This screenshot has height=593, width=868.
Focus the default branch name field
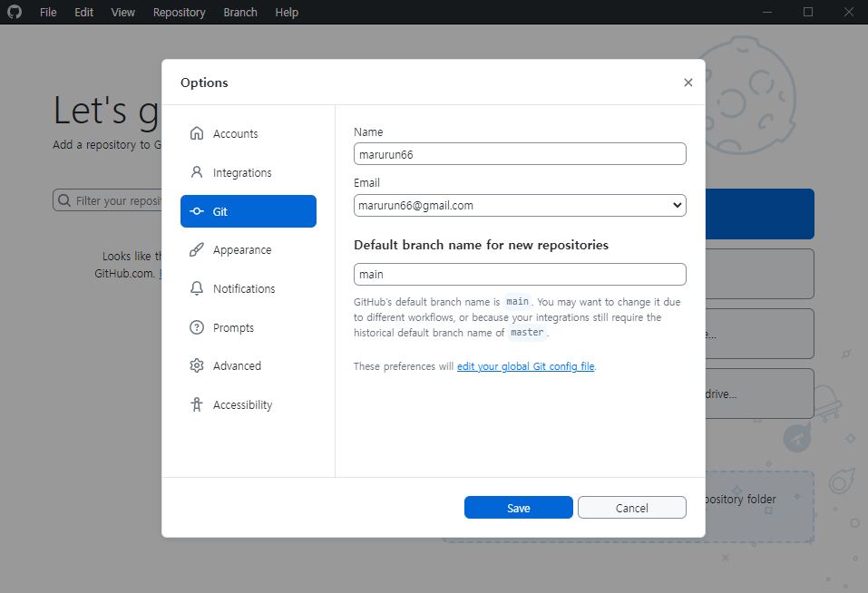[520, 275]
